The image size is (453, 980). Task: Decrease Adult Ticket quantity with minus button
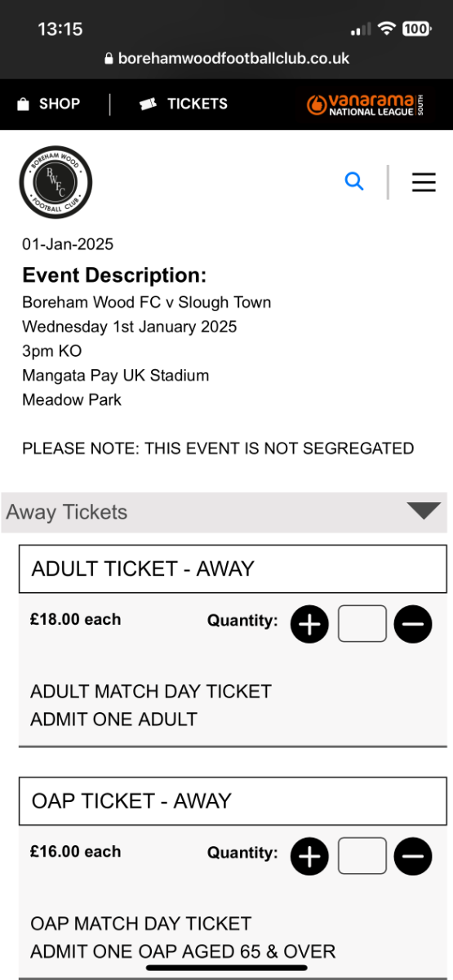tap(413, 625)
